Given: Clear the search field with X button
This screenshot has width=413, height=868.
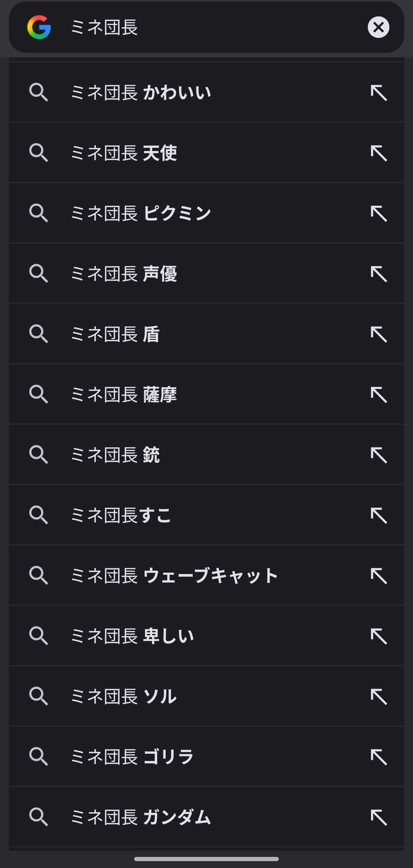Looking at the screenshot, I should pyautogui.click(x=378, y=27).
